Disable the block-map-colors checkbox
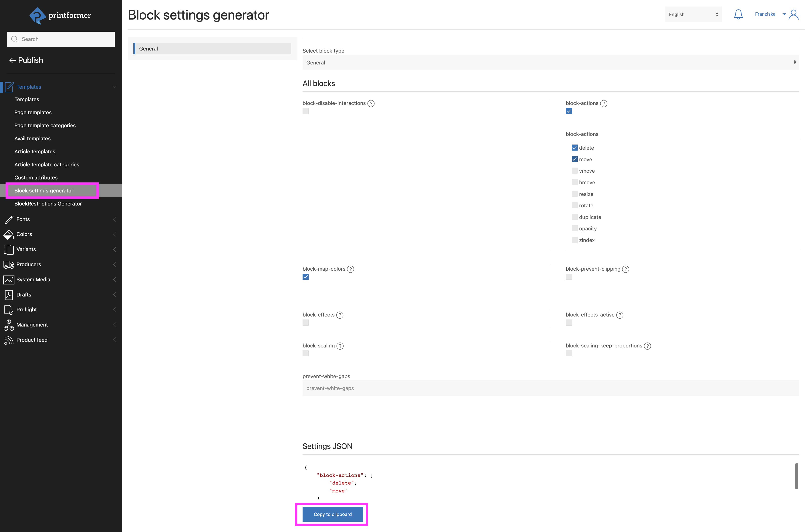This screenshot has width=809, height=532. [x=305, y=277]
